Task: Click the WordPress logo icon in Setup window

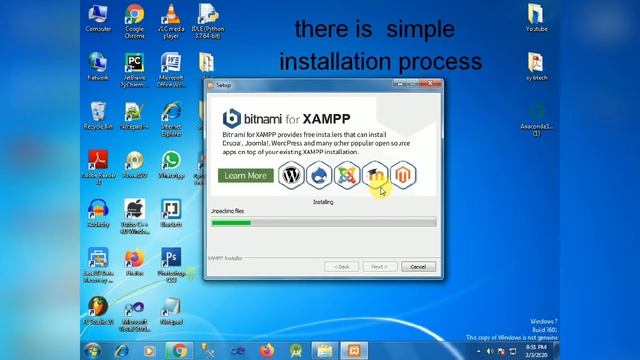Action: [x=291, y=175]
